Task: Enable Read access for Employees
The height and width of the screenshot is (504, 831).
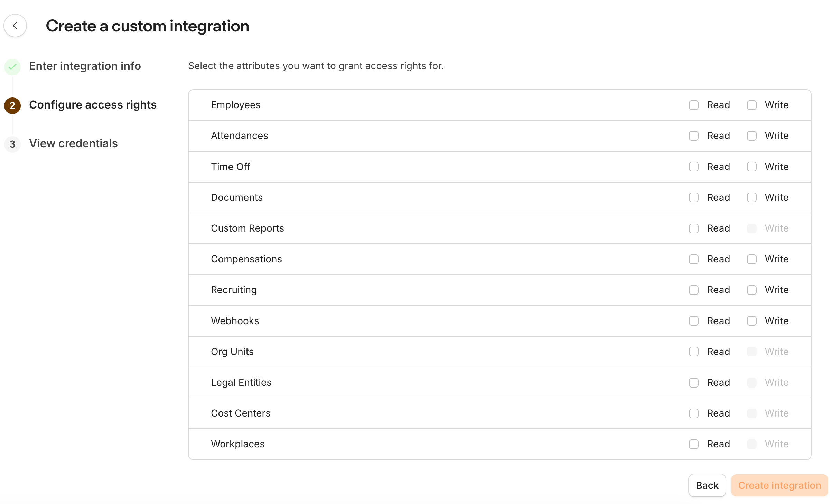Action: pyautogui.click(x=693, y=105)
